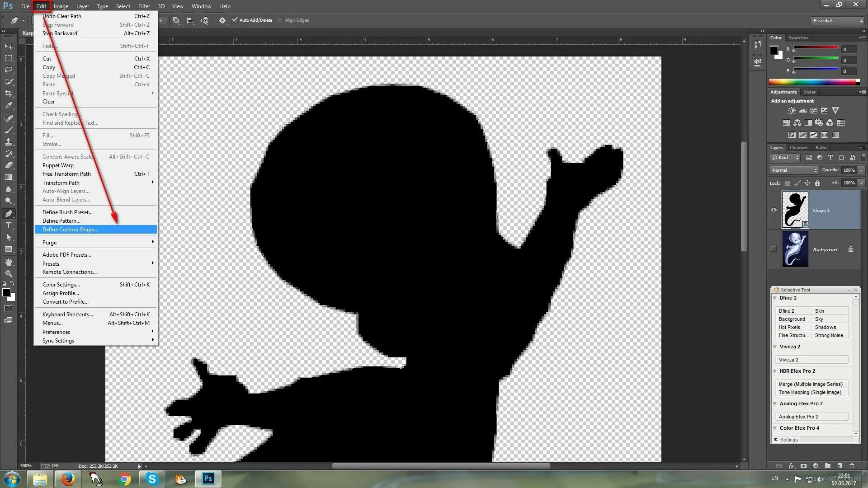This screenshot has height=488, width=868.
Task: Open the Essentials workspace dropdown
Action: point(837,21)
